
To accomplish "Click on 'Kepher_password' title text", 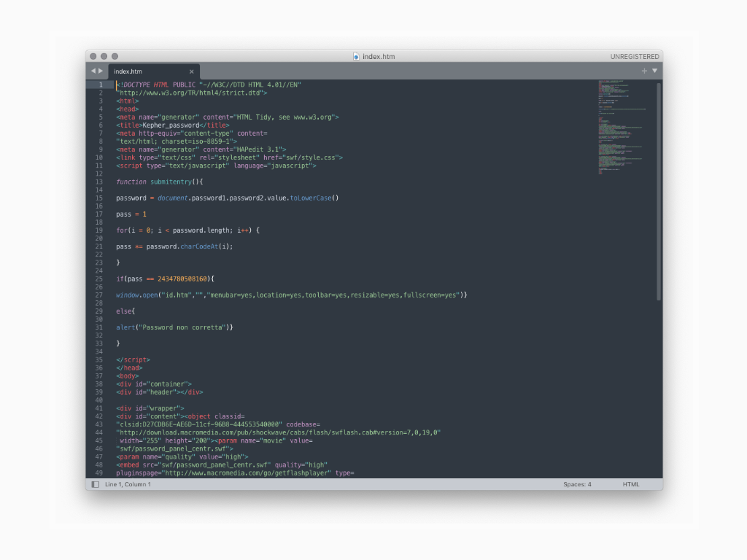I will [171, 125].
